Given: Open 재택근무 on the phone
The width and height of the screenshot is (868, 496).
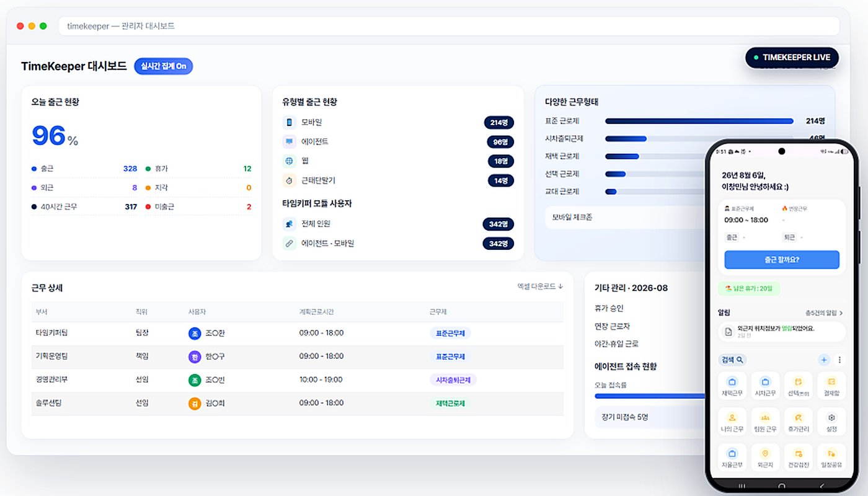Looking at the screenshot, I should [732, 386].
